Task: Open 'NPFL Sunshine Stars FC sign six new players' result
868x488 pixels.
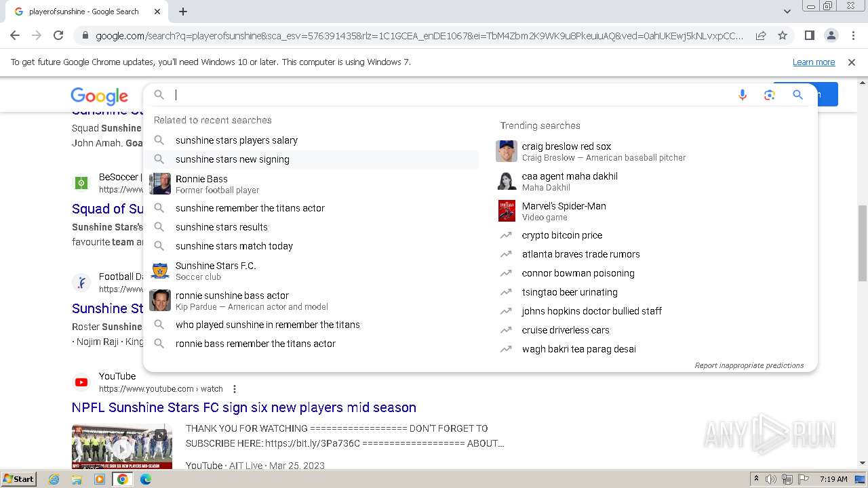Action: click(x=244, y=407)
